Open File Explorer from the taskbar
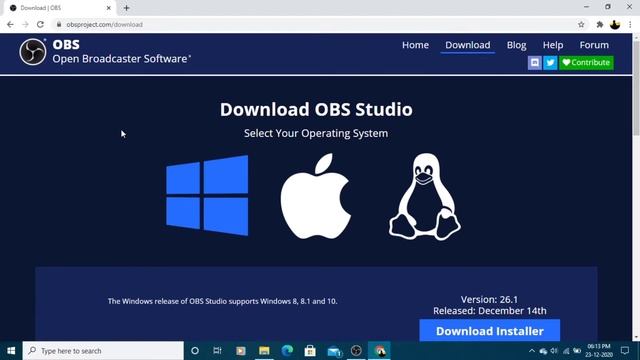Image resolution: width=640 pixels, height=360 pixels. tap(264, 351)
